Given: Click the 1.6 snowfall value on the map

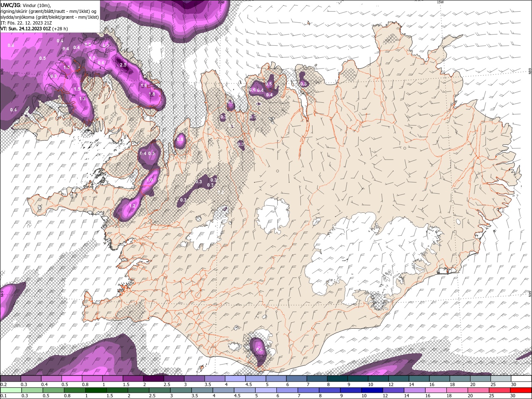Looking at the screenshot, I should [x=144, y=85].
